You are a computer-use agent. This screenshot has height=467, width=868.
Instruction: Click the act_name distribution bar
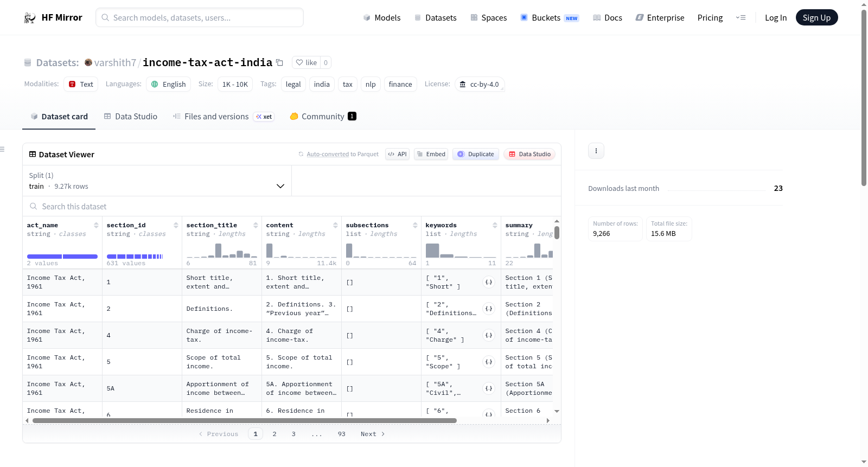pyautogui.click(x=62, y=257)
